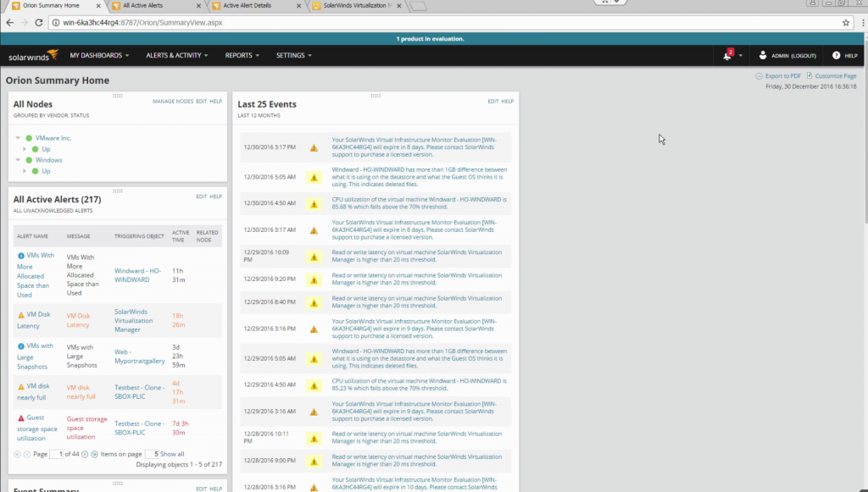Click the Items on page field
Image resolution: width=868 pixels, height=492 pixels.
click(x=152, y=455)
